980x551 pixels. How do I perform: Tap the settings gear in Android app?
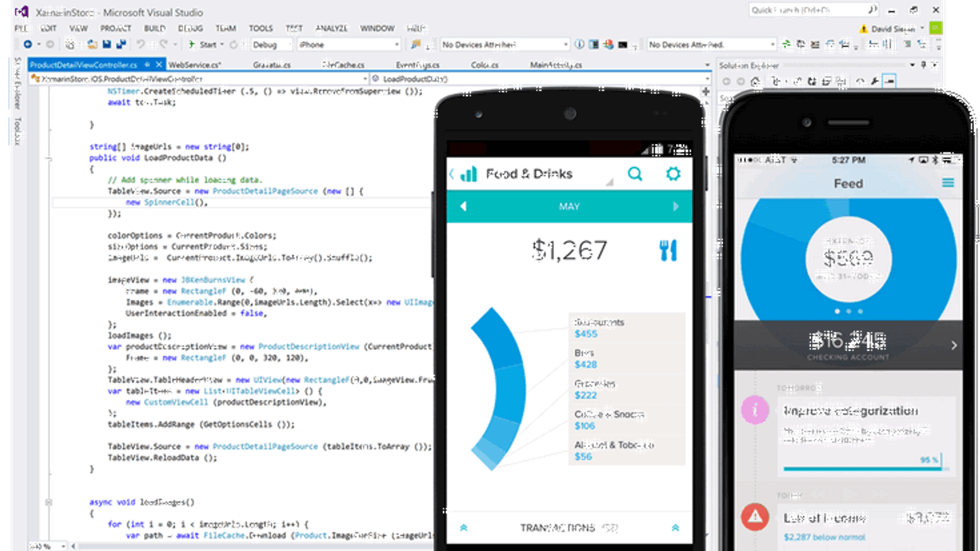[x=673, y=174]
